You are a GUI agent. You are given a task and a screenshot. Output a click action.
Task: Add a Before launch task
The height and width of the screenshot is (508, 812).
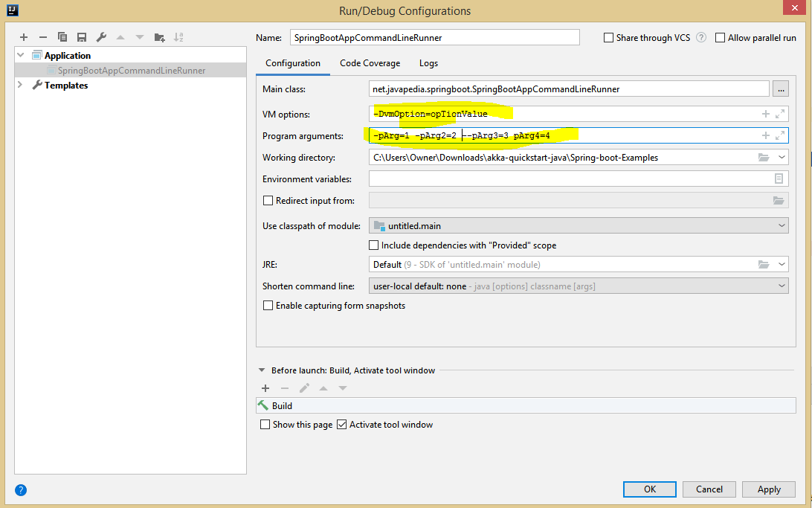click(265, 388)
